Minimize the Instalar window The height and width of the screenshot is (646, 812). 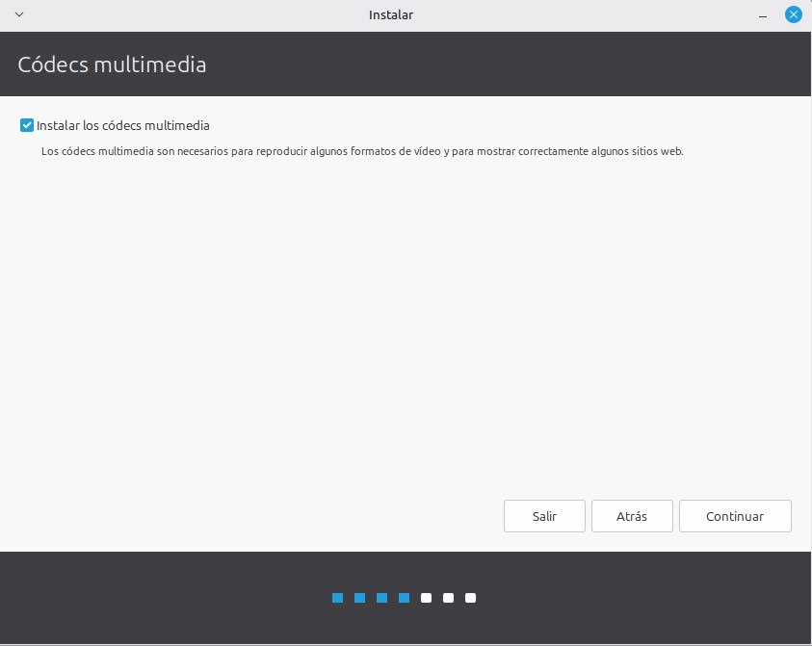tap(764, 14)
